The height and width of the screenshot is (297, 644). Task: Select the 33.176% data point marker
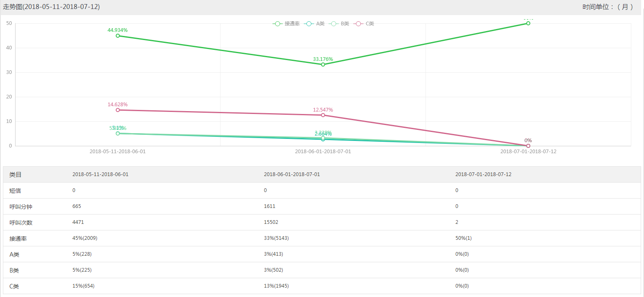click(x=323, y=65)
